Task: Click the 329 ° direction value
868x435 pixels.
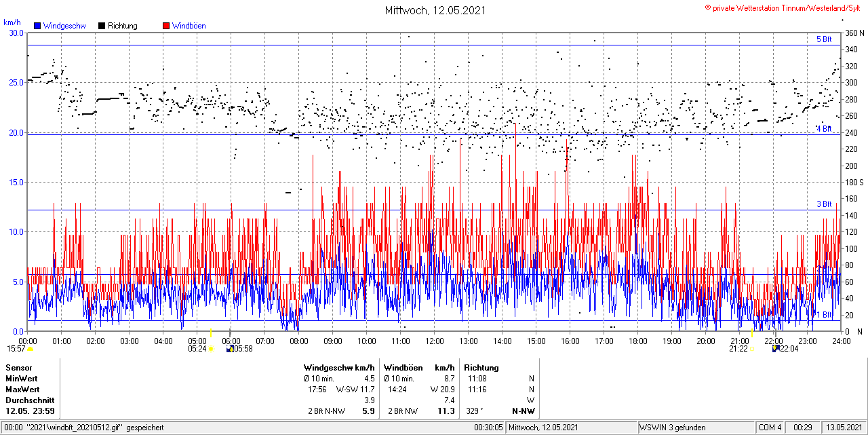Action: pos(476,411)
